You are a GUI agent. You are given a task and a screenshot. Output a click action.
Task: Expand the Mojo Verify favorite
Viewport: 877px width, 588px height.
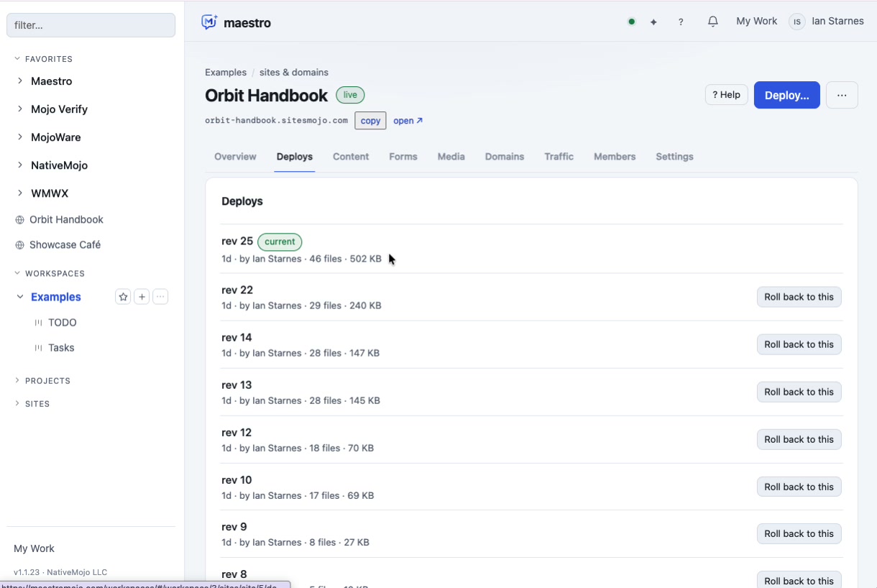coord(20,109)
